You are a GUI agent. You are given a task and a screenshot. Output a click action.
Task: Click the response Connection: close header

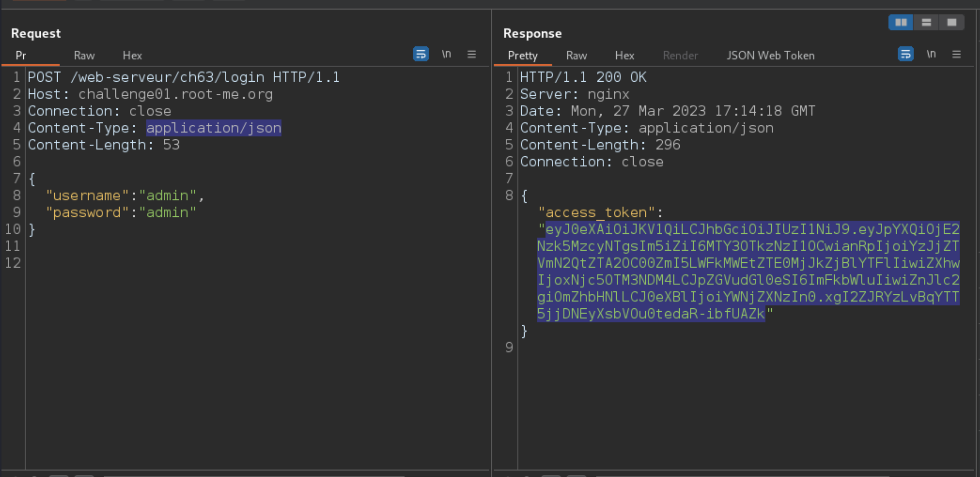(591, 161)
